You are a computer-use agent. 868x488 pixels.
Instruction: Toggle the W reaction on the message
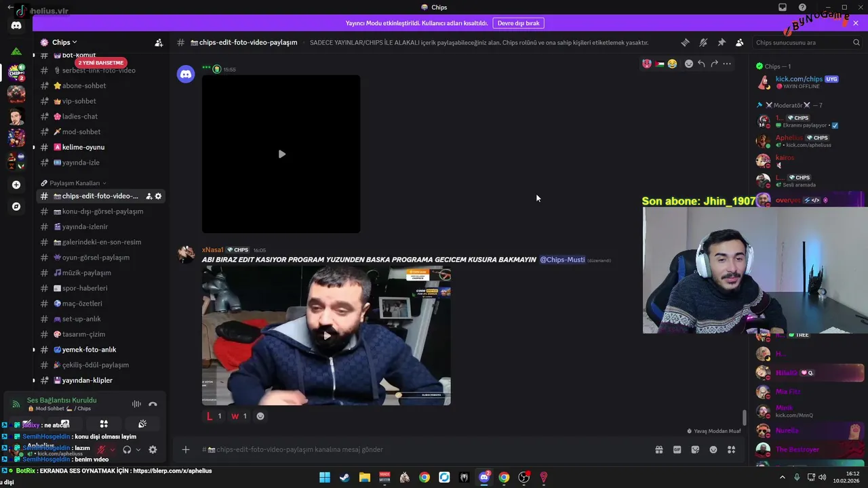239,416
